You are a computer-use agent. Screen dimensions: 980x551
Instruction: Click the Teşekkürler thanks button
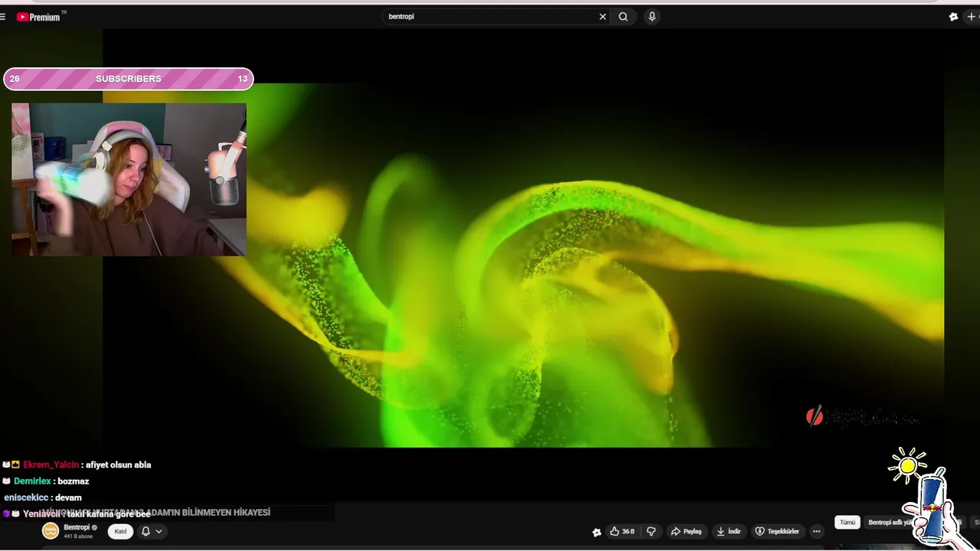coord(776,531)
